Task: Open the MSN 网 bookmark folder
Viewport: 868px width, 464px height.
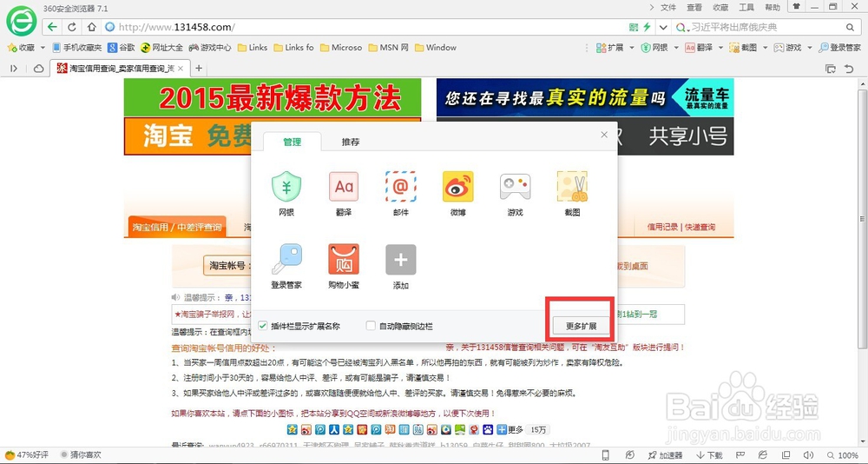Action: coord(388,48)
